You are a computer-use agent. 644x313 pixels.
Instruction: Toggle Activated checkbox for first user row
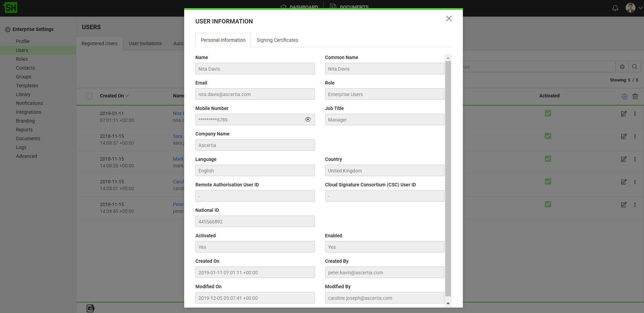[548, 113]
